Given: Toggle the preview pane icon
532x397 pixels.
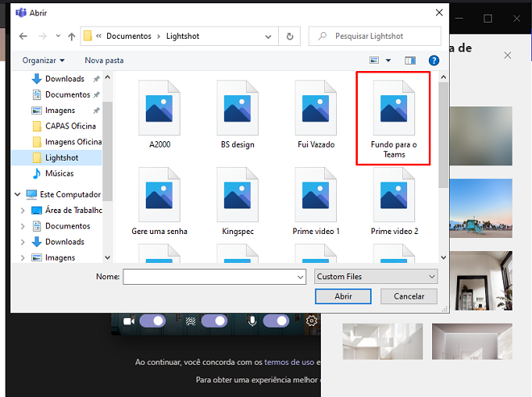Looking at the screenshot, I should [x=410, y=61].
